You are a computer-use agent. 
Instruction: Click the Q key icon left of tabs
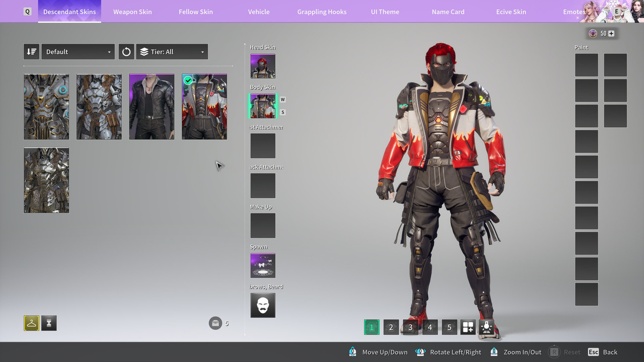click(x=27, y=12)
